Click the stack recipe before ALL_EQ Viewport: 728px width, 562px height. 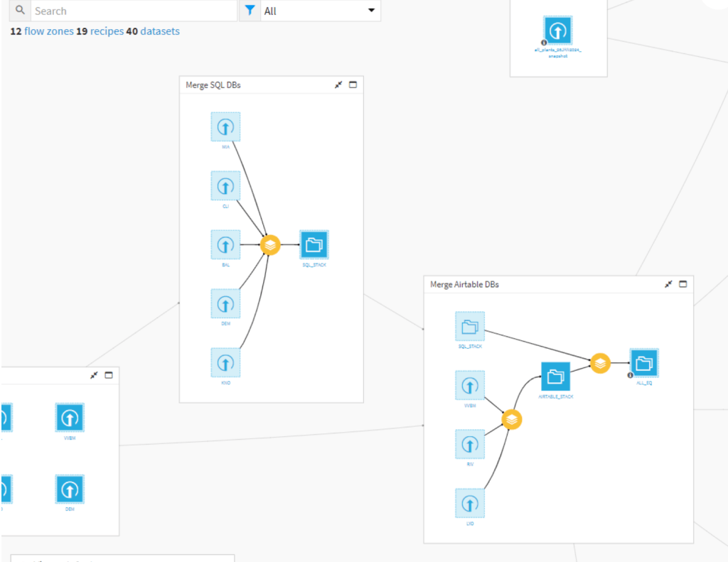600,363
